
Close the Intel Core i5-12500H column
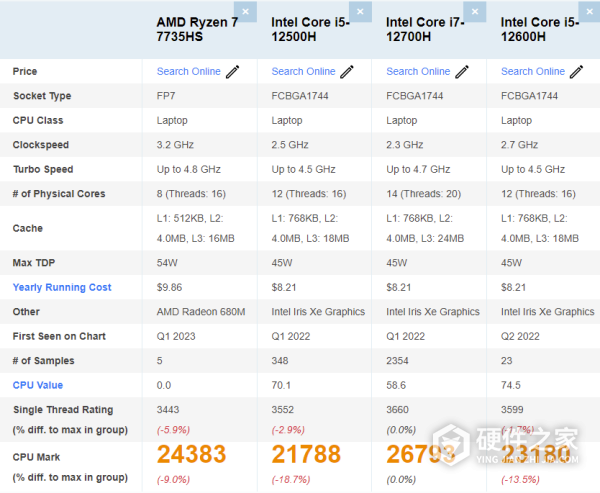(364, 11)
